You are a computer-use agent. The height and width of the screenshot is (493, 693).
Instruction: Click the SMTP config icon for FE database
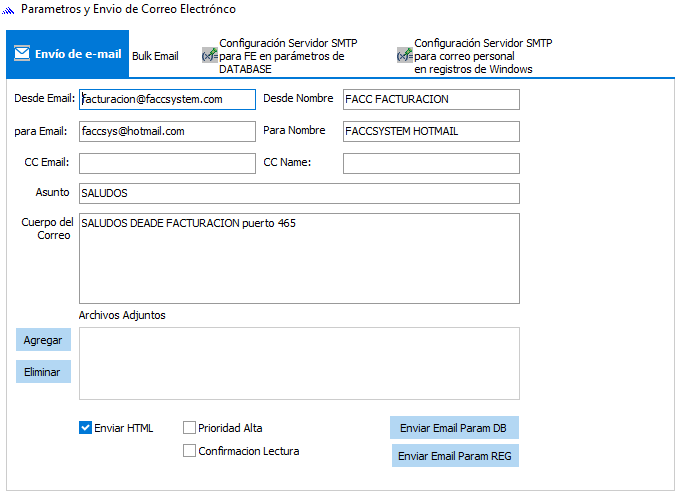209,56
